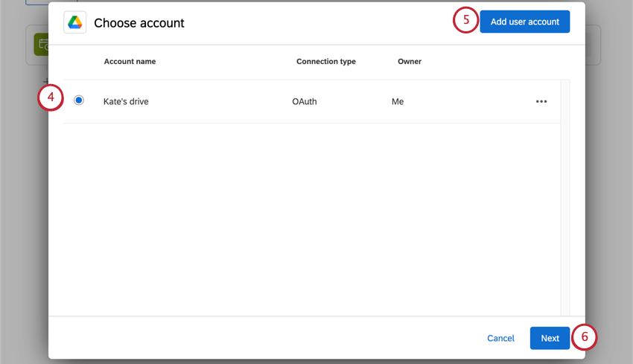Click the Connection type column header

[x=325, y=61]
